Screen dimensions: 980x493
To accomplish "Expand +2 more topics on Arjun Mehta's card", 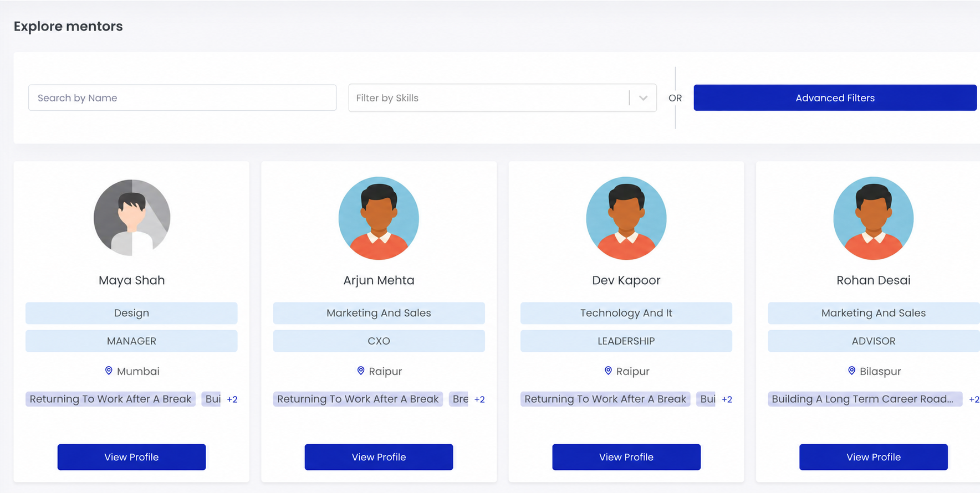I will 479,399.
